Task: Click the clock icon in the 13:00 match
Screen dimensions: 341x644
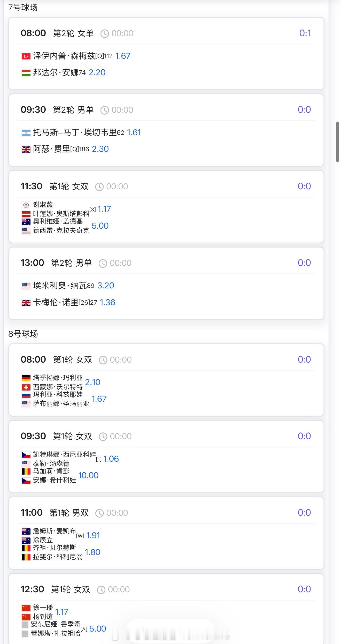Action: 103,263
